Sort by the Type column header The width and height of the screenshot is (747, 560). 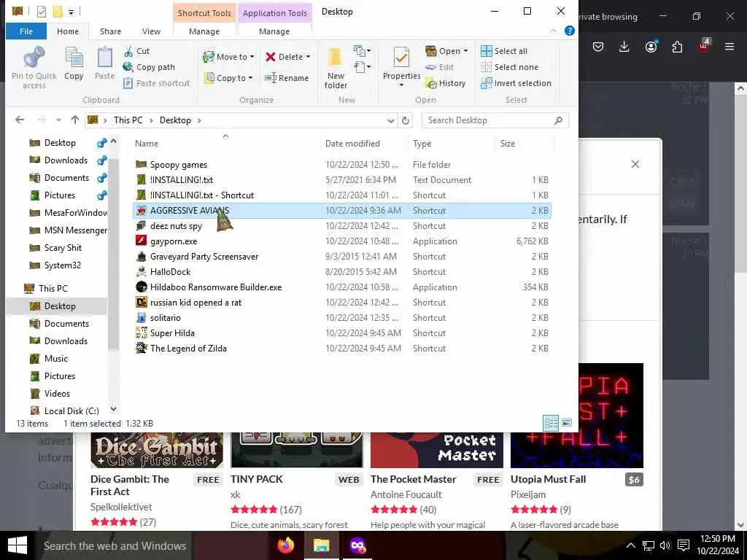[452, 144]
